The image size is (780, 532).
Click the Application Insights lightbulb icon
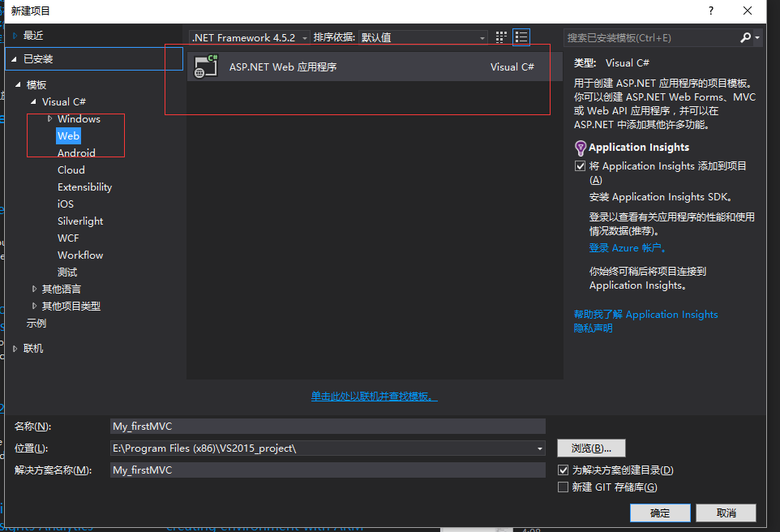pyautogui.click(x=580, y=148)
